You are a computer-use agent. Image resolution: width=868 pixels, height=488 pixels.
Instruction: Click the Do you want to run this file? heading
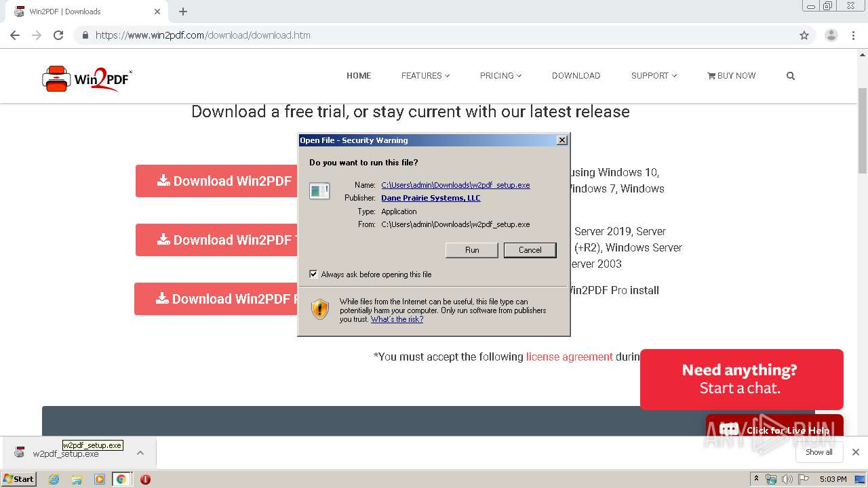[363, 163]
